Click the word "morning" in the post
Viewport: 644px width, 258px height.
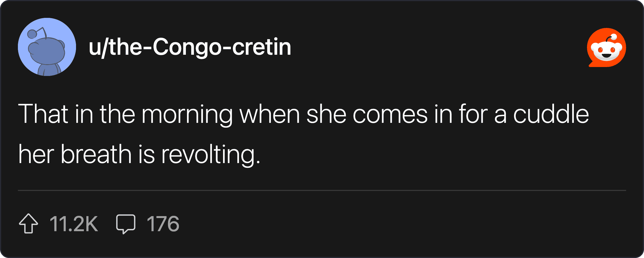(x=187, y=114)
